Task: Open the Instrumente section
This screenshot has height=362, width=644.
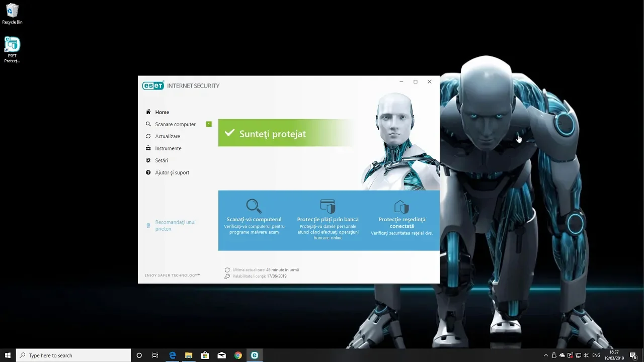Action: pos(168,148)
